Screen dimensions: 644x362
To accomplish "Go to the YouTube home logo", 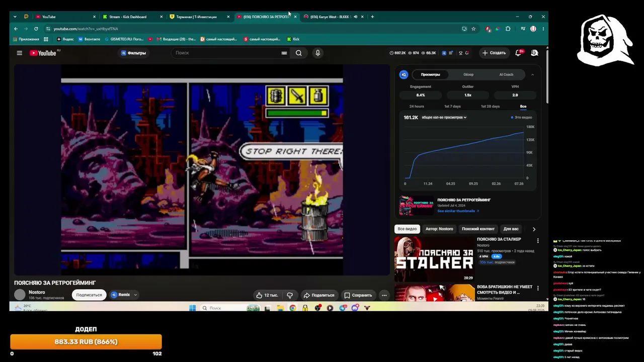I will [x=43, y=53].
